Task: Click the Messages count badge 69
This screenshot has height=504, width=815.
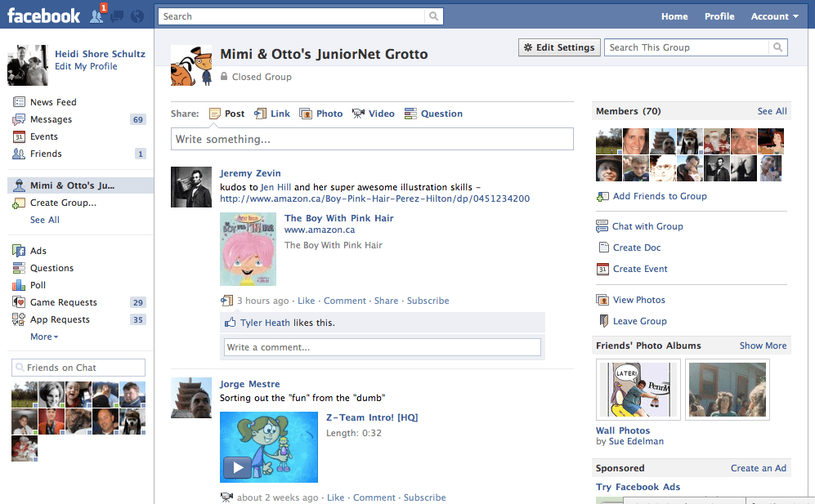Action: 137,119
